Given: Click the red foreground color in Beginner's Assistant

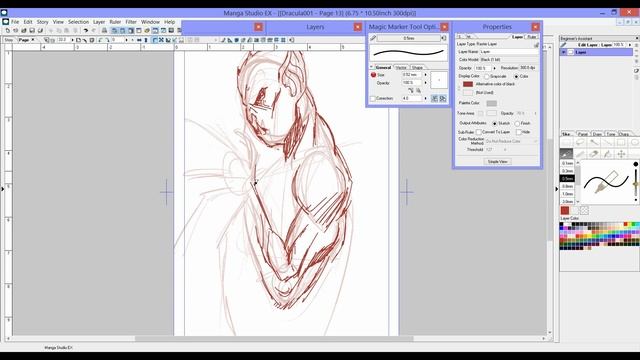Looking at the screenshot, I should click(565, 210).
